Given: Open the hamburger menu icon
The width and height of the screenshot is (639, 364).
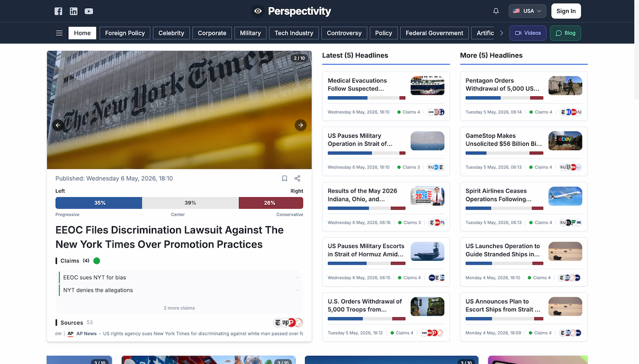Looking at the screenshot, I should 59,33.
